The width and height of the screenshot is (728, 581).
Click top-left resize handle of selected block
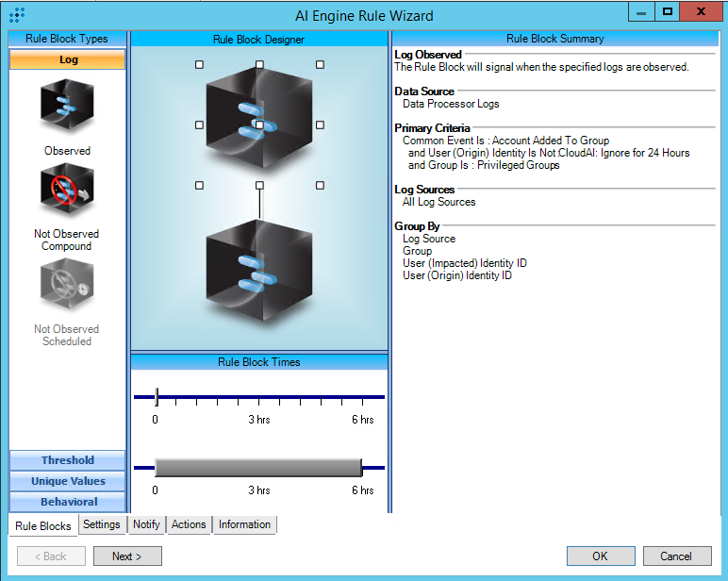click(x=199, y=65)
